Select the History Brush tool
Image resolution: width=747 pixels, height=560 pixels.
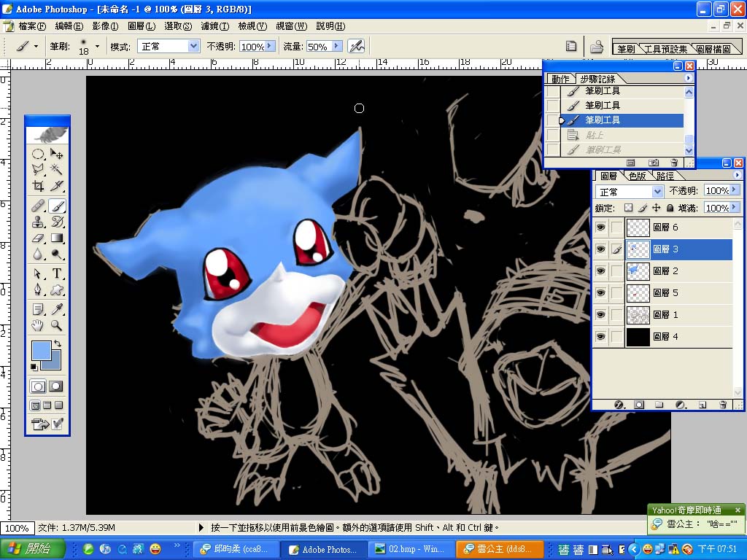(x=57, y=222)
